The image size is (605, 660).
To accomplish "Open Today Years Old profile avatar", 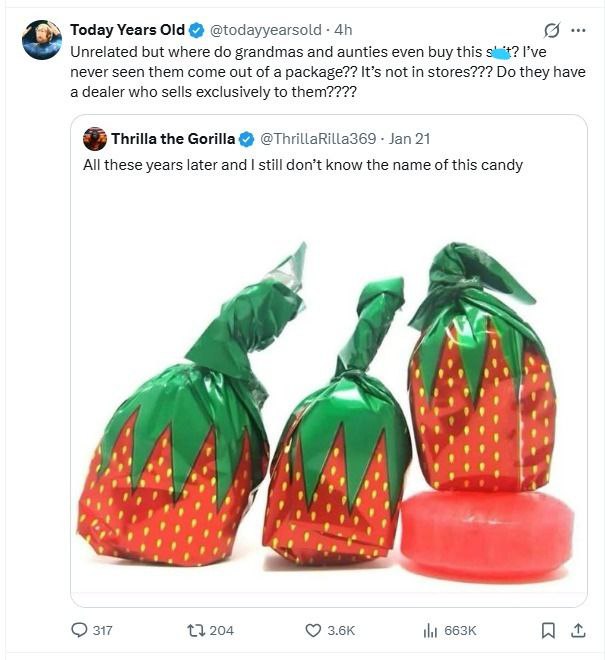I will coord(42,39).
